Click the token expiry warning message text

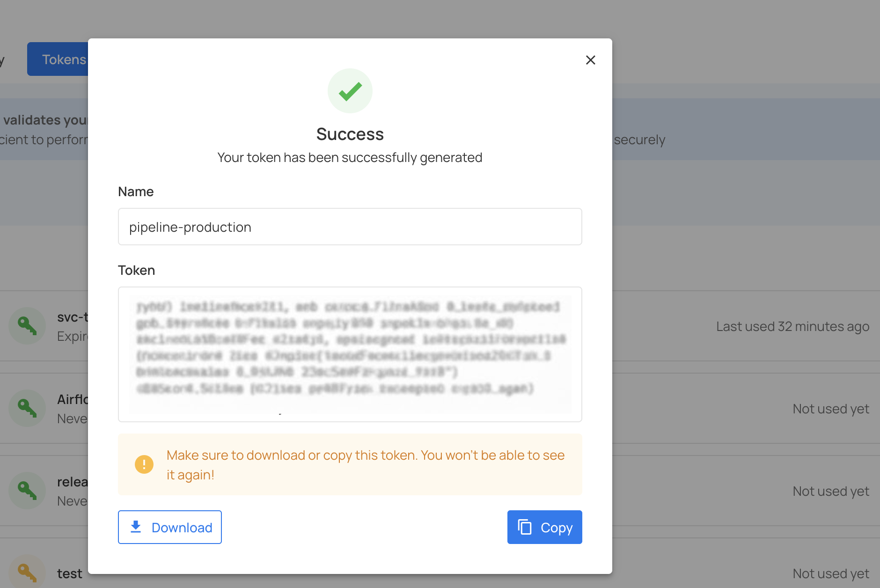(x=366, y=464)
